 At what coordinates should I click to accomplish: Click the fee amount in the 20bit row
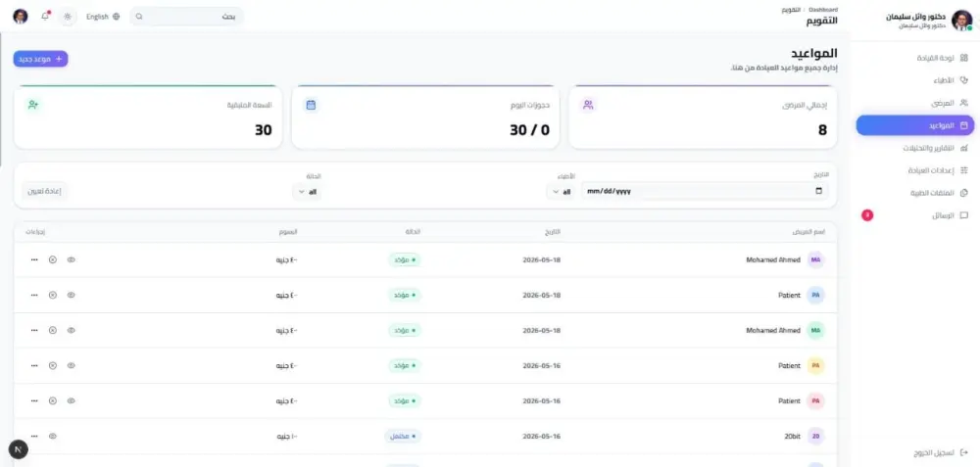[x=287, y=437]
